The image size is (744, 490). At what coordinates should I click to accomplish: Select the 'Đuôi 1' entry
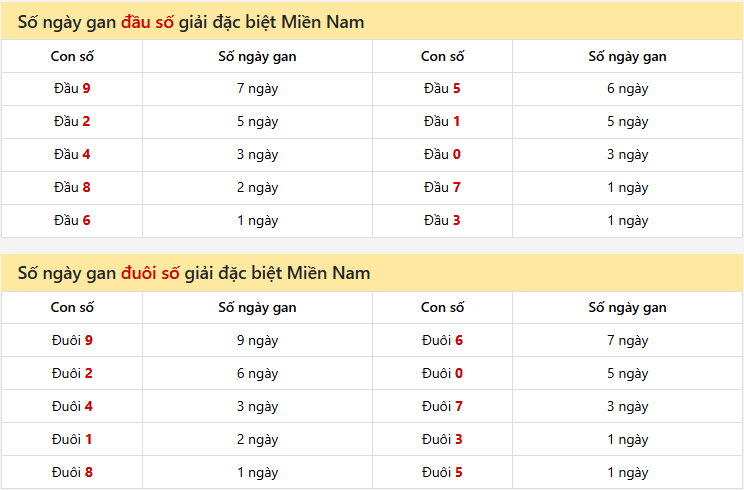pos(72,440)
